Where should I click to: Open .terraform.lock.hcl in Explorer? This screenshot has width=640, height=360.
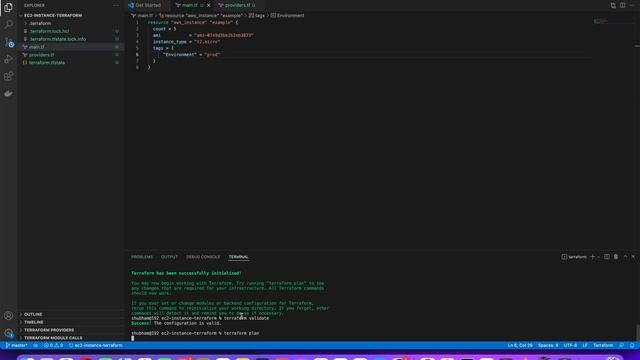(71, 31)
